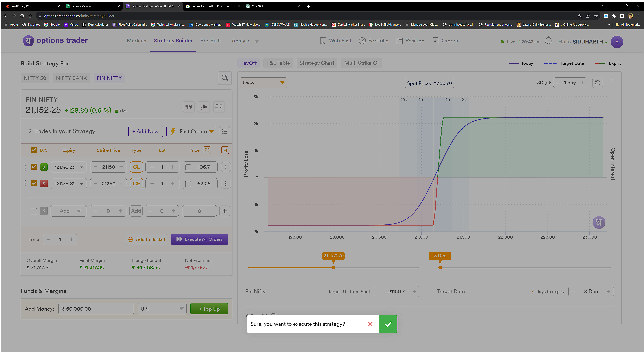
Task: Toggle price lock checkbox for 106.7
Action: pyautogui.click(x=188, y=167)
